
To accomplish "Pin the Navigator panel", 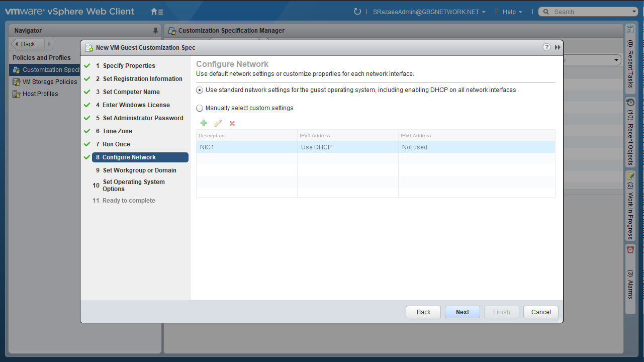I will point(155,31).
